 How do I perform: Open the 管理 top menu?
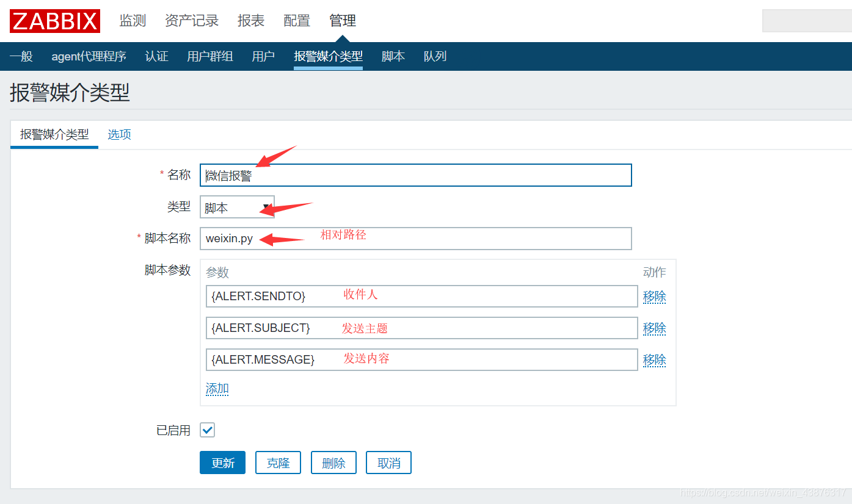pyautogui.click(x=343, y=21)
